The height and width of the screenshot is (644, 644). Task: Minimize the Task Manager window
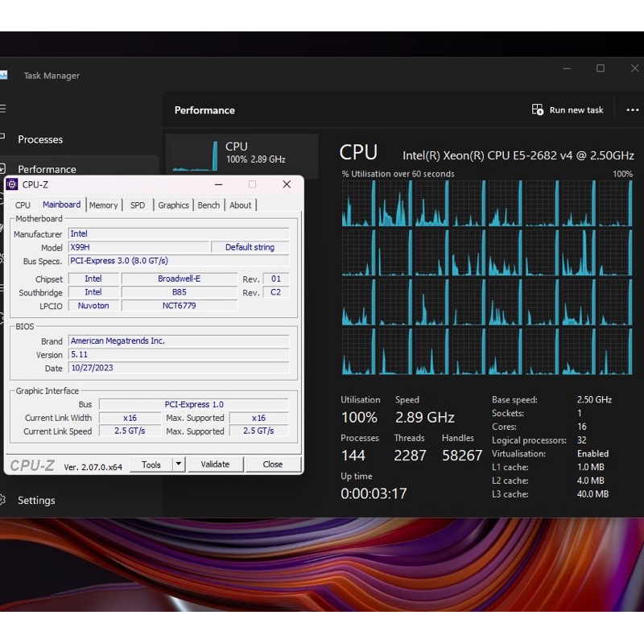point(567,68)
